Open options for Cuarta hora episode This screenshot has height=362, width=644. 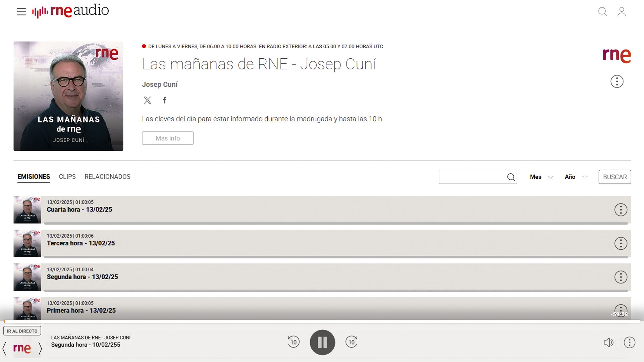(621, 210)
